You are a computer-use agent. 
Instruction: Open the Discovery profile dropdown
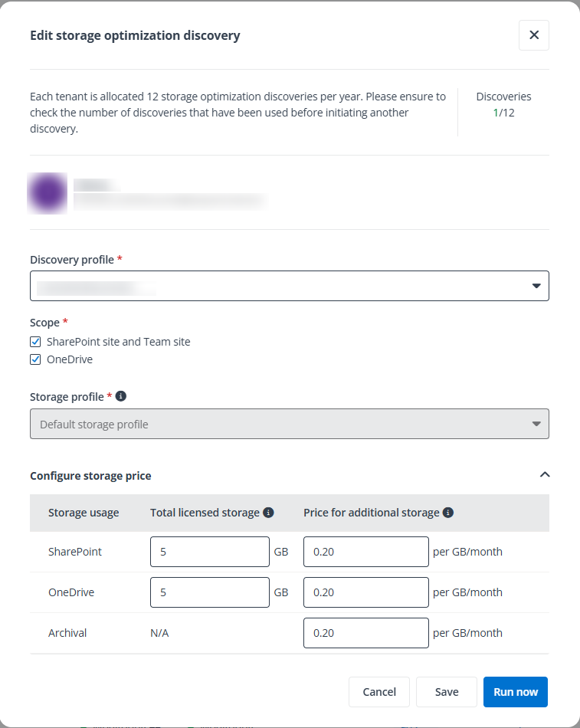point(289,285)
